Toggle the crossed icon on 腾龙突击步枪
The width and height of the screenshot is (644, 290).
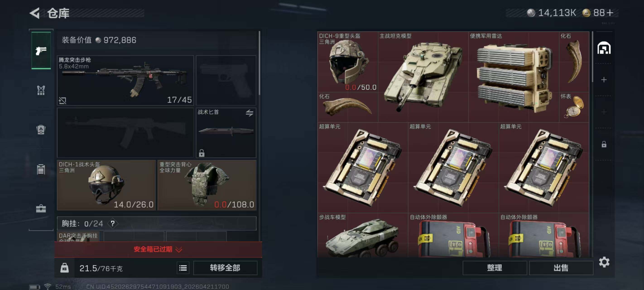(62, 101)
